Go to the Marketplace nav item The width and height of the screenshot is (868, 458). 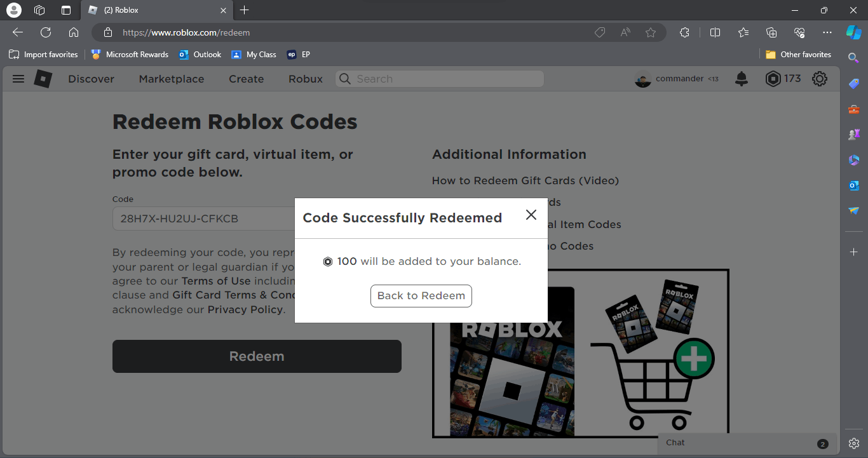[172, 79]
